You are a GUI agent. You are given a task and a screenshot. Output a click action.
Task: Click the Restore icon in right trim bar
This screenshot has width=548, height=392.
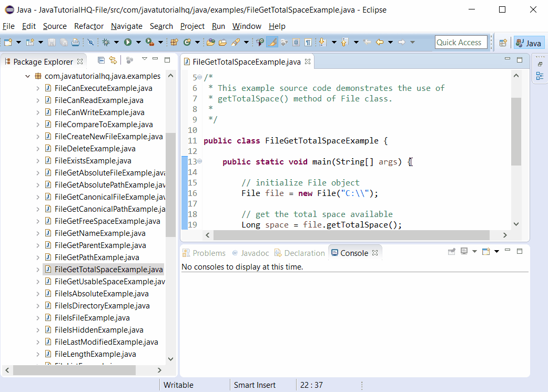[x=540, y=64]
